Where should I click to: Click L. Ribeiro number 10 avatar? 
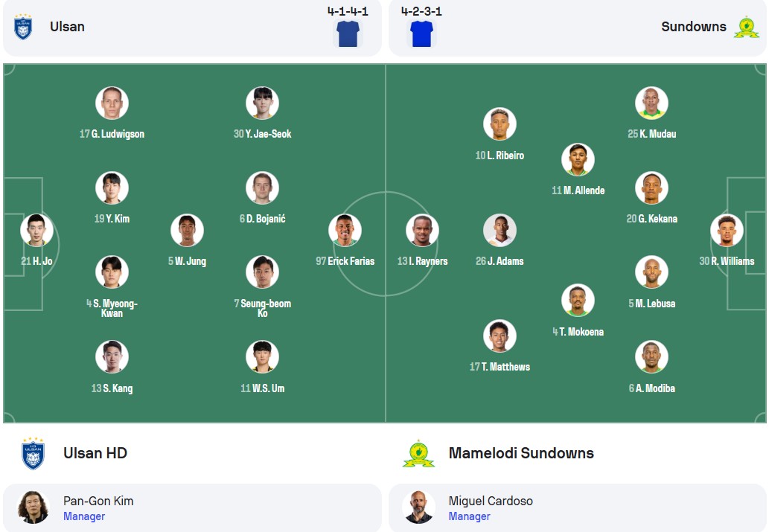coord(500,124)
